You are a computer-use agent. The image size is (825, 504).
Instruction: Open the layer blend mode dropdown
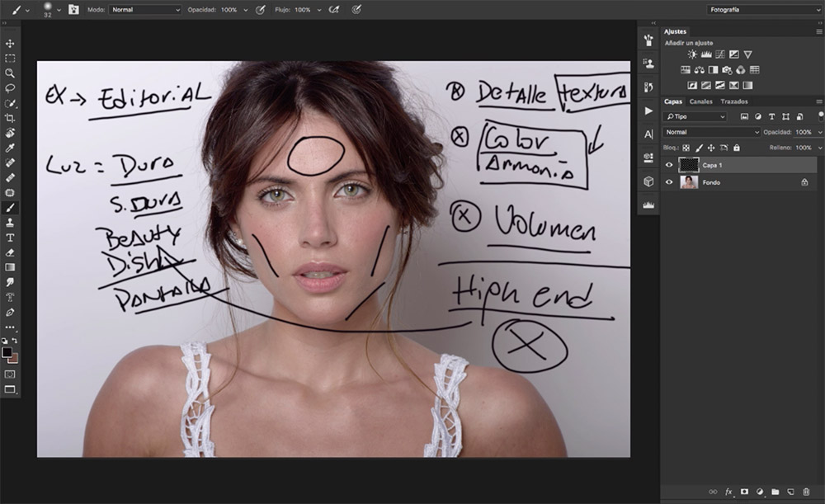pyautogui.click(x=711, y=132)
